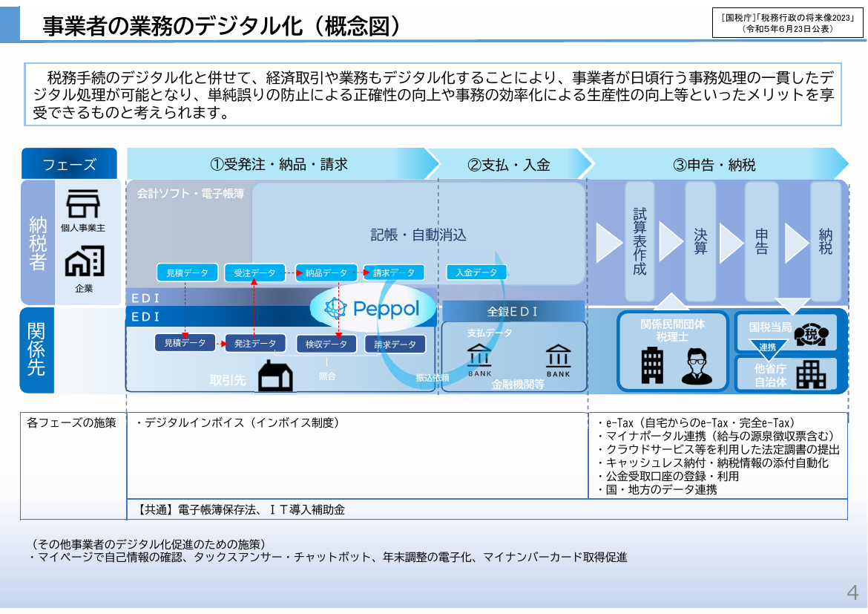Select the 関係先 vertical row label
The image size is (868, 614).
coord(36,350)
